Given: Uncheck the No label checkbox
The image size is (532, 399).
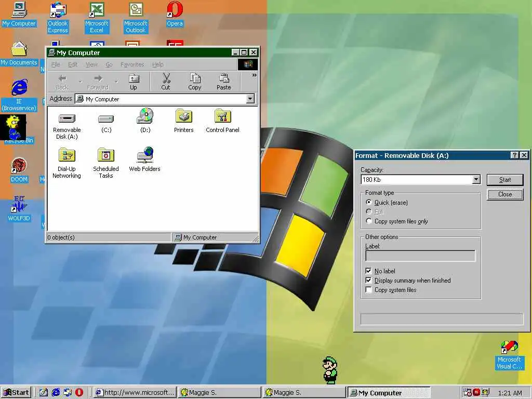Looking at the screenshot, I should (368, 271).
